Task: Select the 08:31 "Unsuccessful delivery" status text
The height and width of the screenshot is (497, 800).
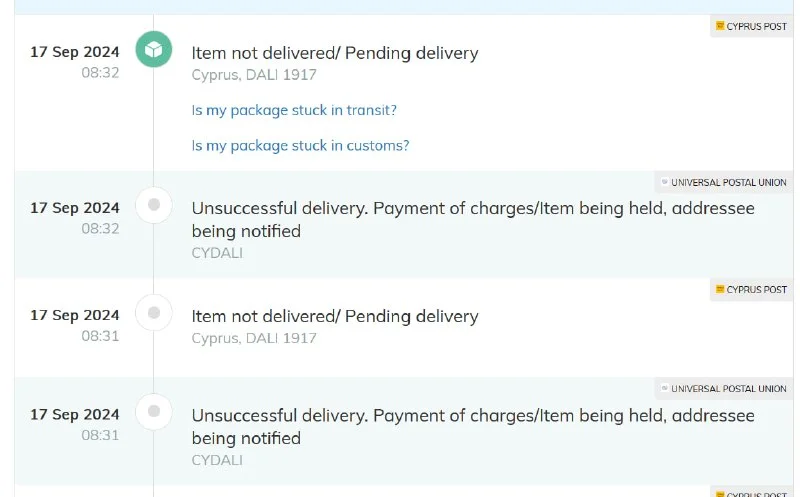Action: [473, 426]
